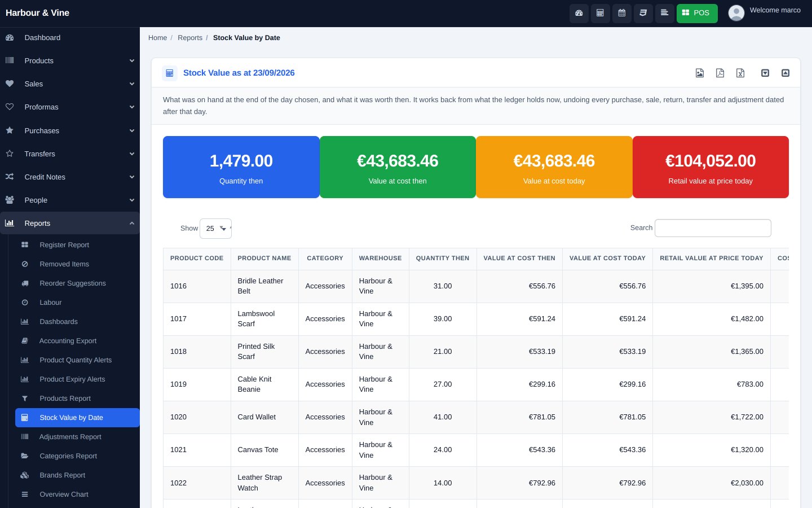812x508 pixels.
Task: Sort by Retail Value at Price Today column
Action: (712, 259)
